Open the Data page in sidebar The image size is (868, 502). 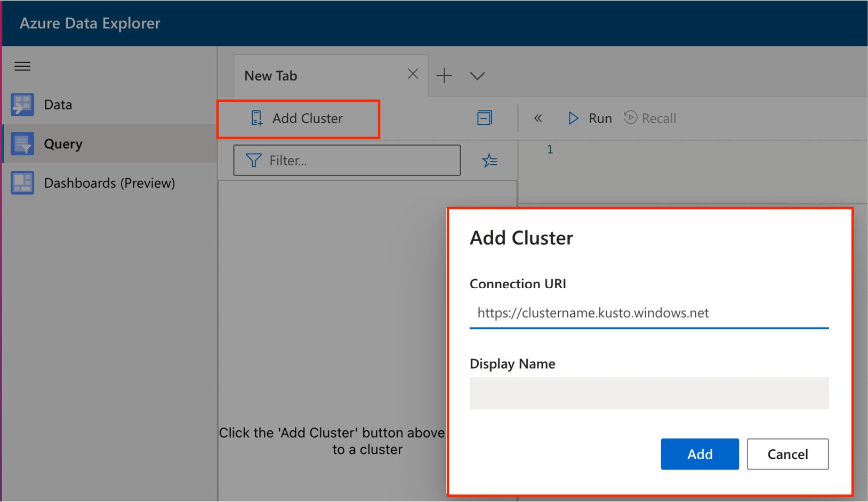click(x=109, y=105)
